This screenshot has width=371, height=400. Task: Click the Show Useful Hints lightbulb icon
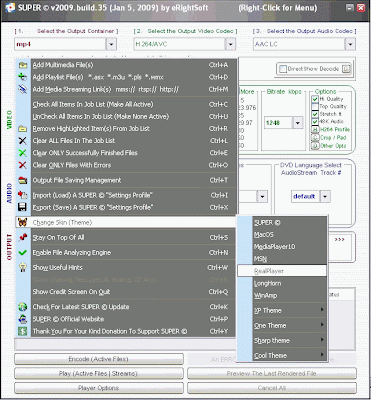click(23, 267)
